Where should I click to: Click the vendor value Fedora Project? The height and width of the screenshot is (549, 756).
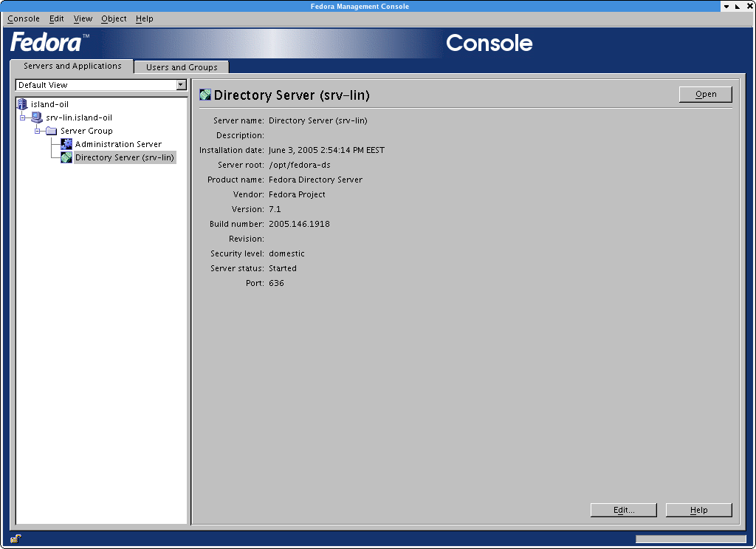[x=297, y=194]
